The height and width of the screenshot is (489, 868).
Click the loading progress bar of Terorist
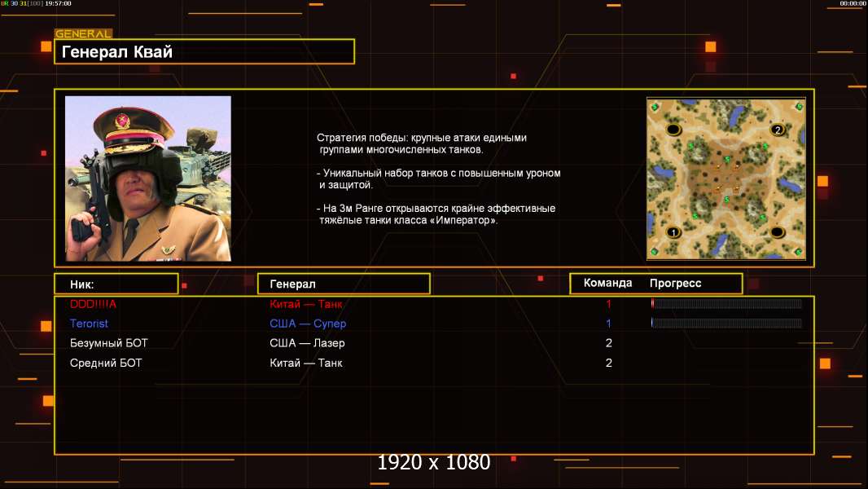point(726,323)
